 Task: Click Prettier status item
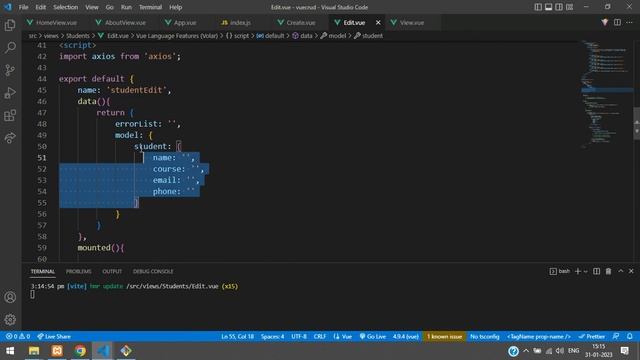click(592, 336)
